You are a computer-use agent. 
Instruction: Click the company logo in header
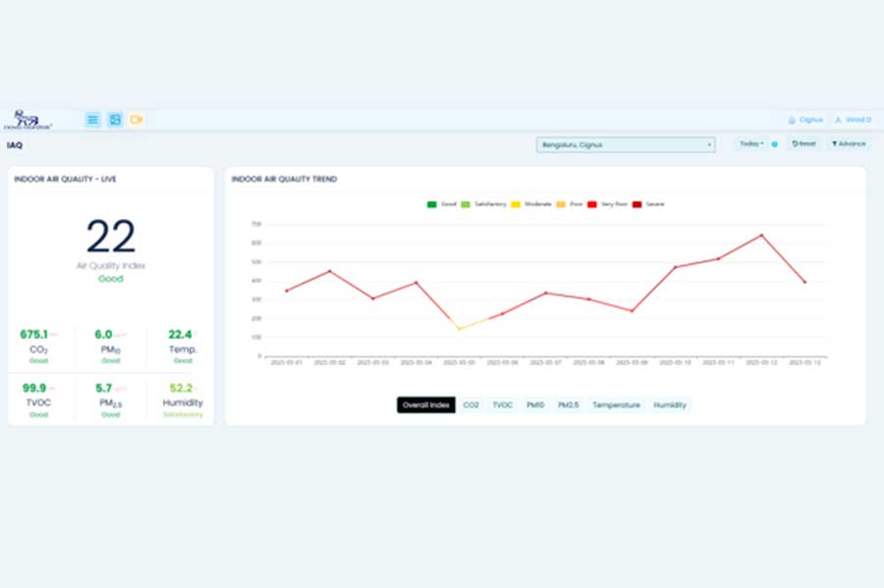tap(28, 120)
